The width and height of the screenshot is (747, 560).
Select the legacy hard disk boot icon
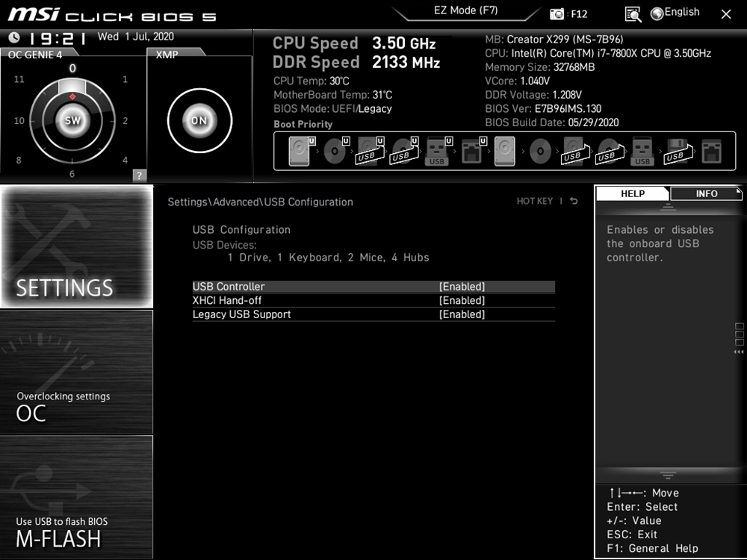click(504, 151)
